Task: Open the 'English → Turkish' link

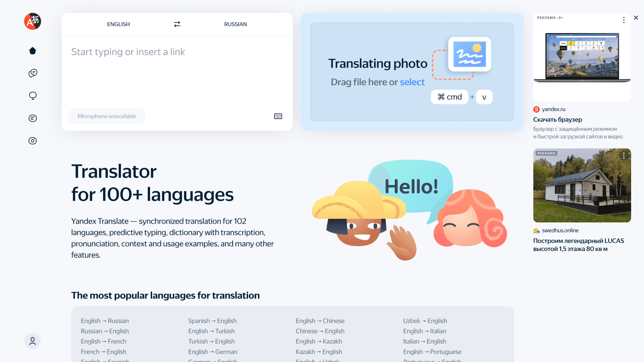Action: click(211, 331)
